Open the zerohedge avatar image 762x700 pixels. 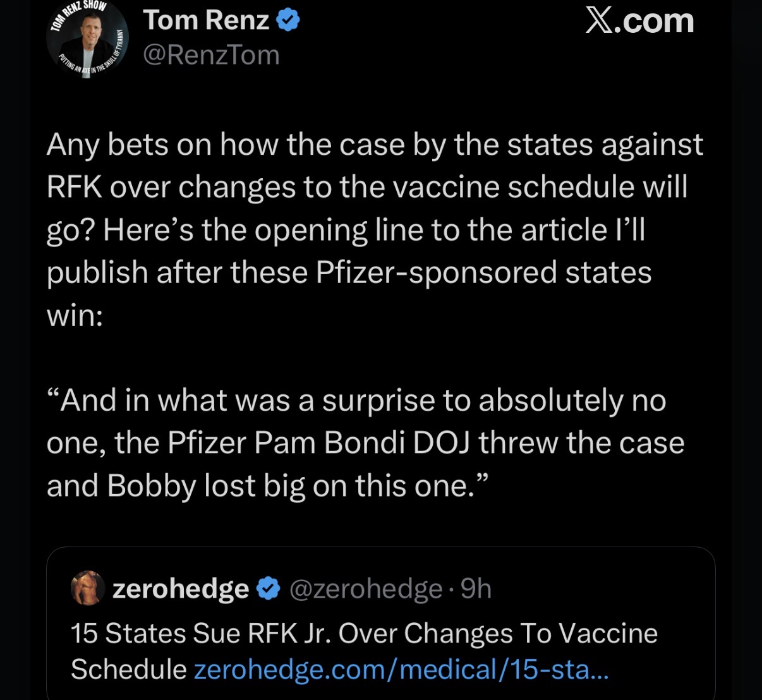coord(88,588)
